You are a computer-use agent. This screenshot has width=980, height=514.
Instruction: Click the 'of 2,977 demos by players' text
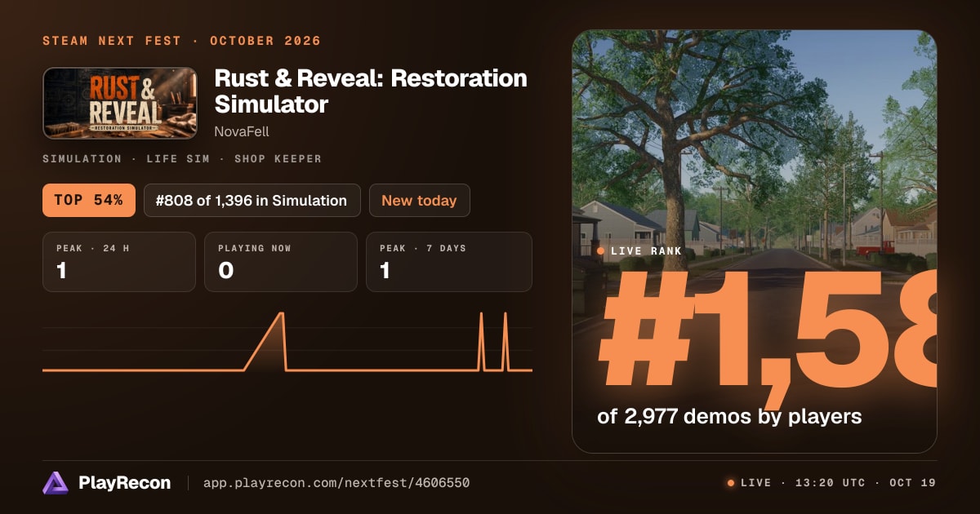click(x=729, y=416)
